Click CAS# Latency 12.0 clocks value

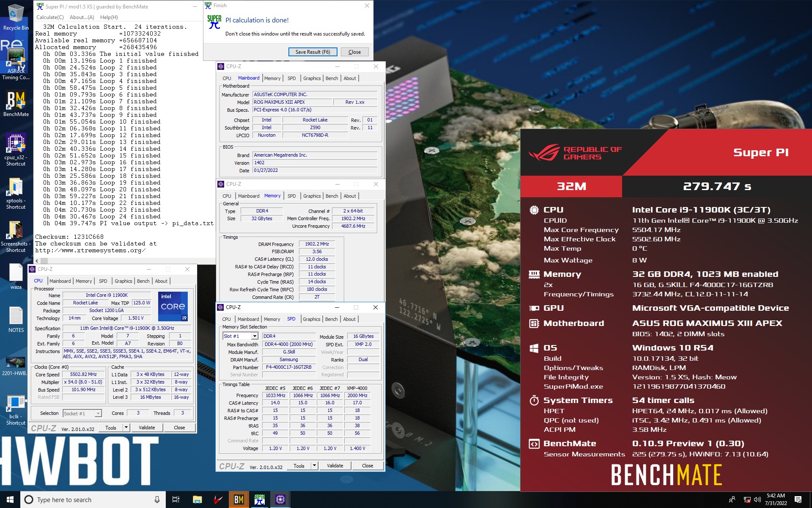[x=317, y=259]
